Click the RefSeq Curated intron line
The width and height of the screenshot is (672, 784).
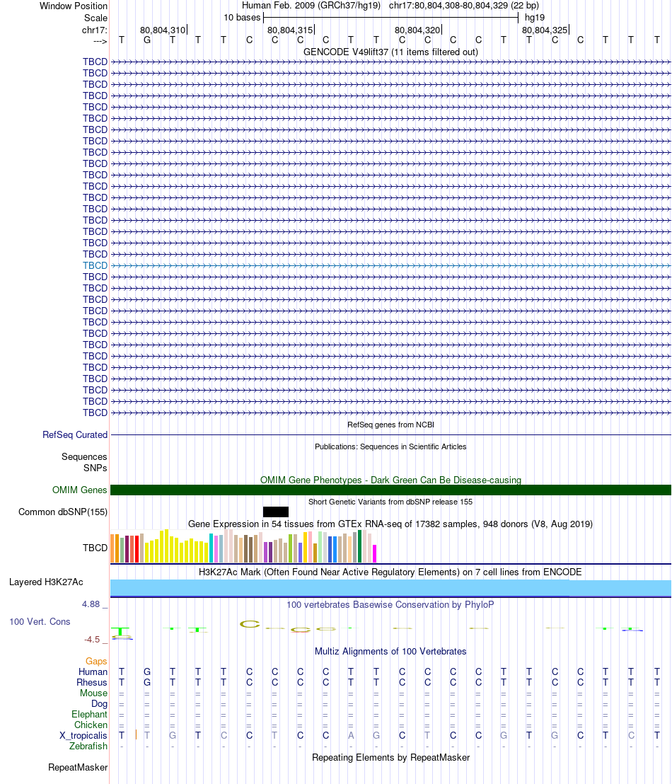390,435
